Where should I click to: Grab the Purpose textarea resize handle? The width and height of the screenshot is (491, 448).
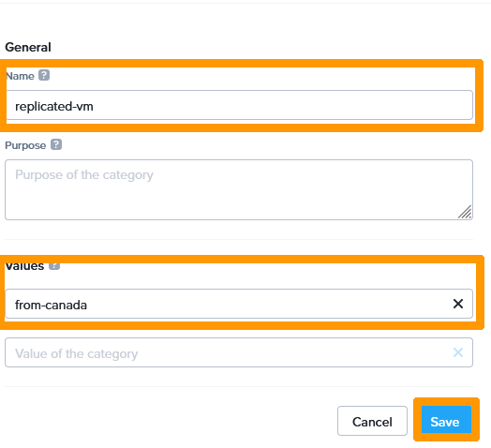(465, 212)
